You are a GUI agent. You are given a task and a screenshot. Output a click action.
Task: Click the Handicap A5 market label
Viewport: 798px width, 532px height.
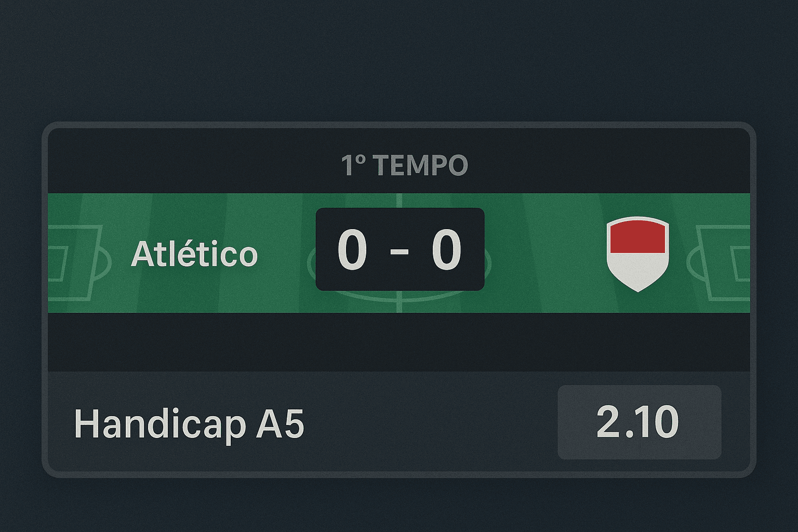click(x=189, y=423)
